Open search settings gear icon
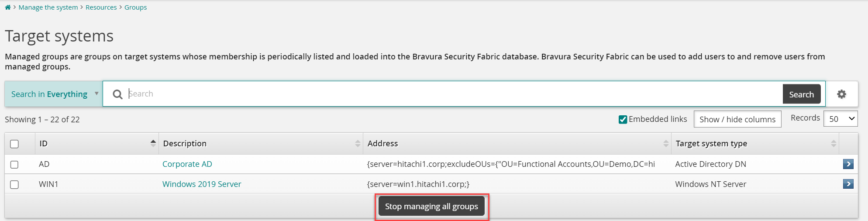Viewport: 868px width, 221px height. pyautogui.click(x=841, y=94)
